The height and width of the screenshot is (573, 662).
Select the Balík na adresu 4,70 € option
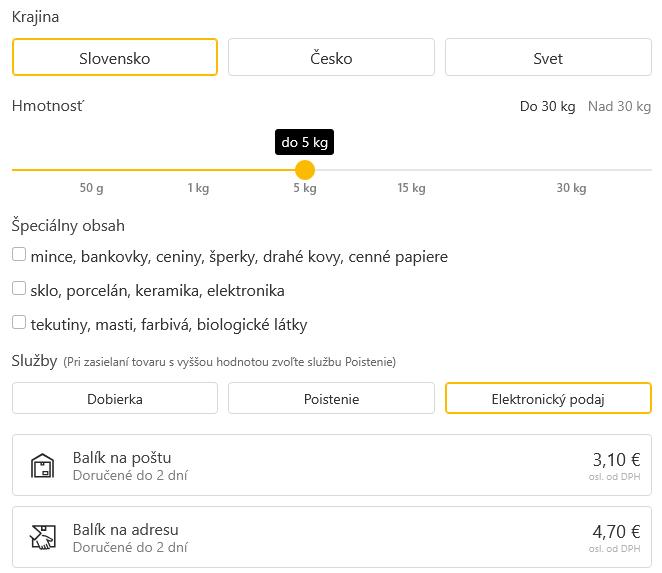tap(331, 538)
